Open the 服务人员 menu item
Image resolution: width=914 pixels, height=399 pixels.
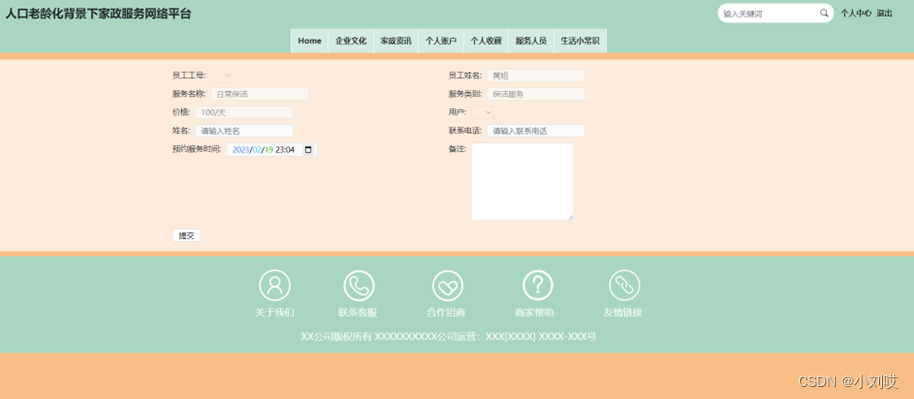[x=531, y=41]
